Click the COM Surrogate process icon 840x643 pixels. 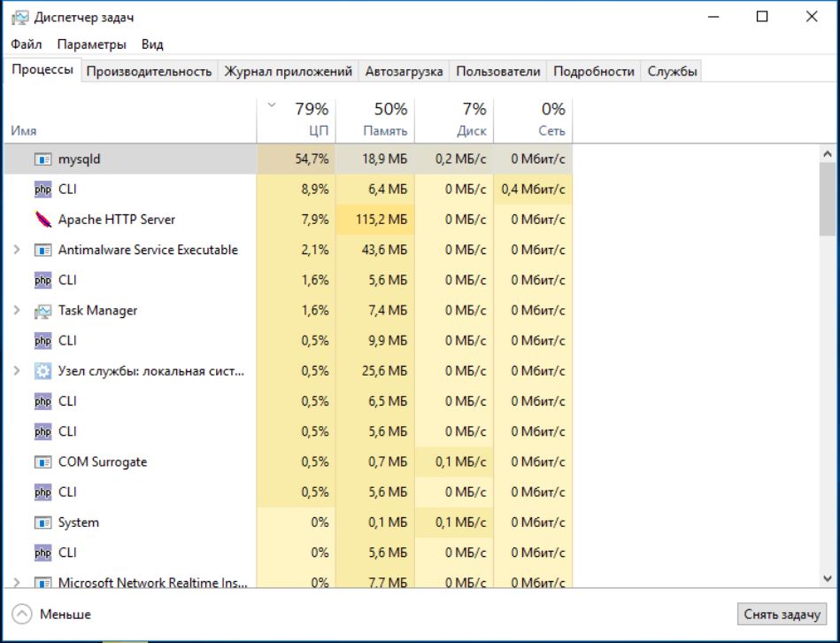click(42, 462)
